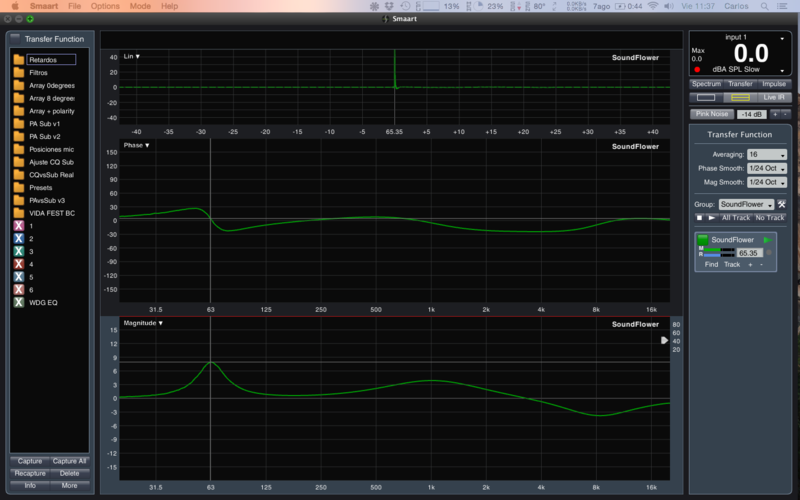
Task: Click the Capture All button
Action: pos(69,461)
